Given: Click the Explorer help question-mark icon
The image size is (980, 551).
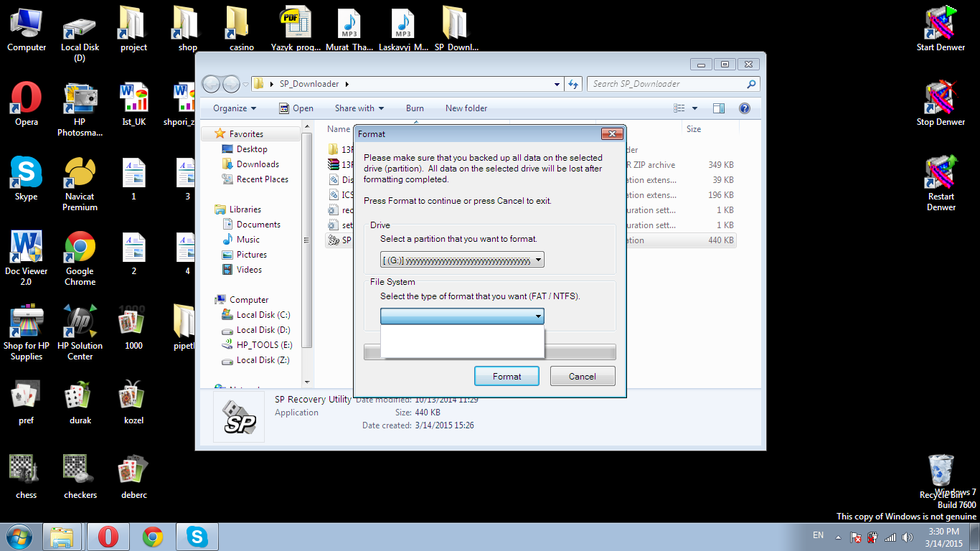Looking at the screenshot, I should click(x=745, y=108).
